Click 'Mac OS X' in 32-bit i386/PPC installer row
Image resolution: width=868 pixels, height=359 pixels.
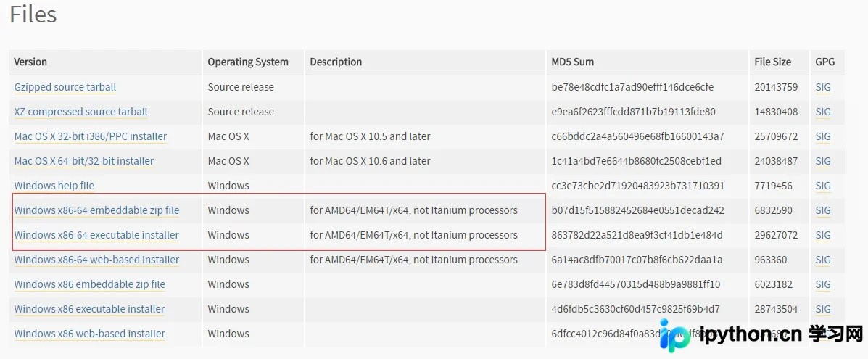(x=228, y=136)
